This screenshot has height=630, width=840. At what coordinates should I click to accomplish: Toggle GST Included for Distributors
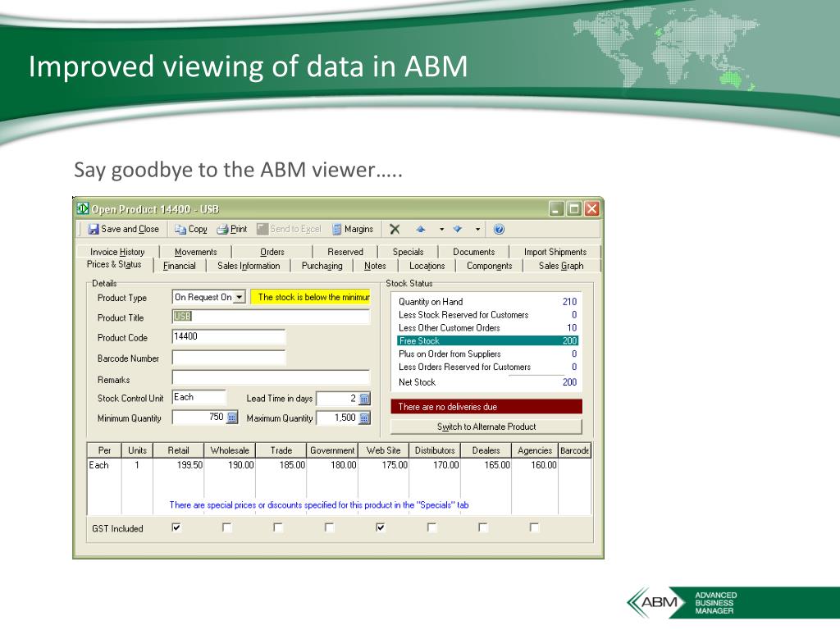(x=431, y=527)
